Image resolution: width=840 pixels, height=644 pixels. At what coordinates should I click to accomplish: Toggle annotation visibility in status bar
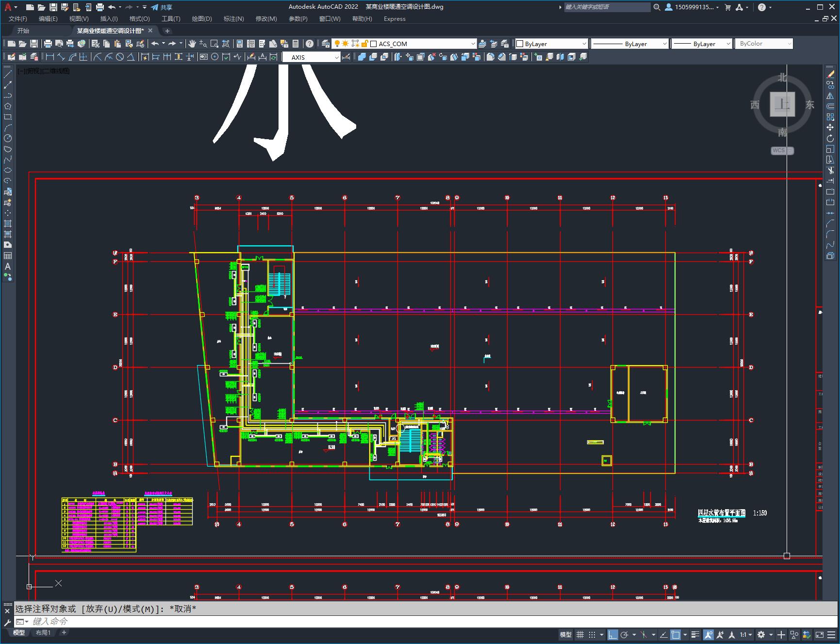[x=708, y=634]
